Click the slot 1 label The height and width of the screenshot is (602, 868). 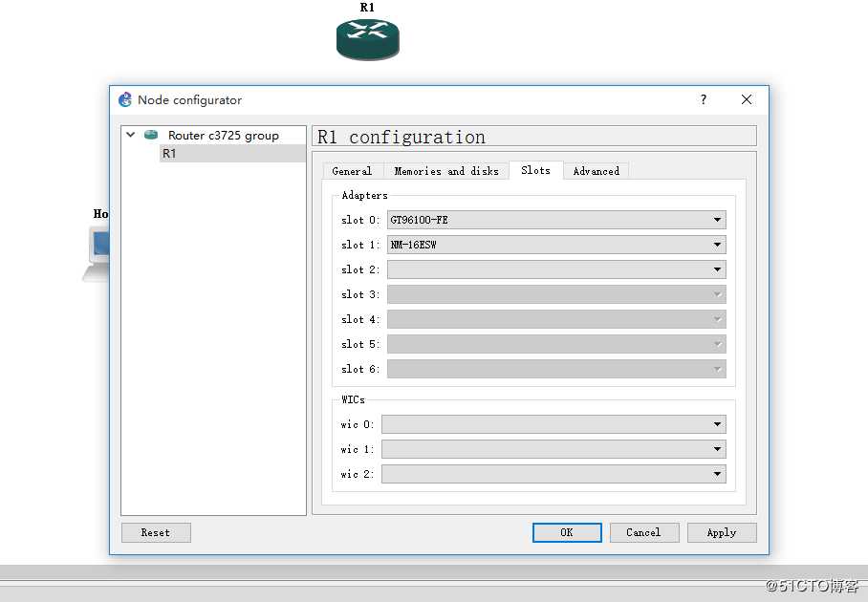360,245
